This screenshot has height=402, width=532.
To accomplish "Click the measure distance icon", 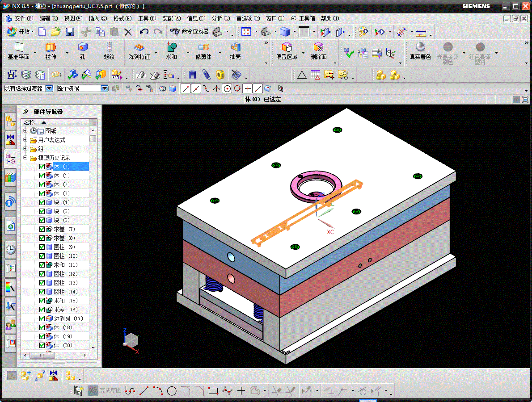I will click(421, 33).
